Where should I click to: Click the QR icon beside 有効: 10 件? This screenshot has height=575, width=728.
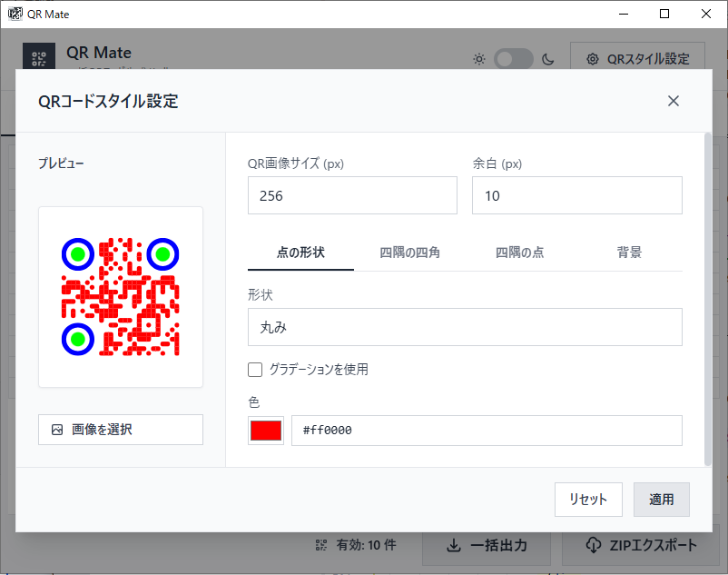click(320, 545)
